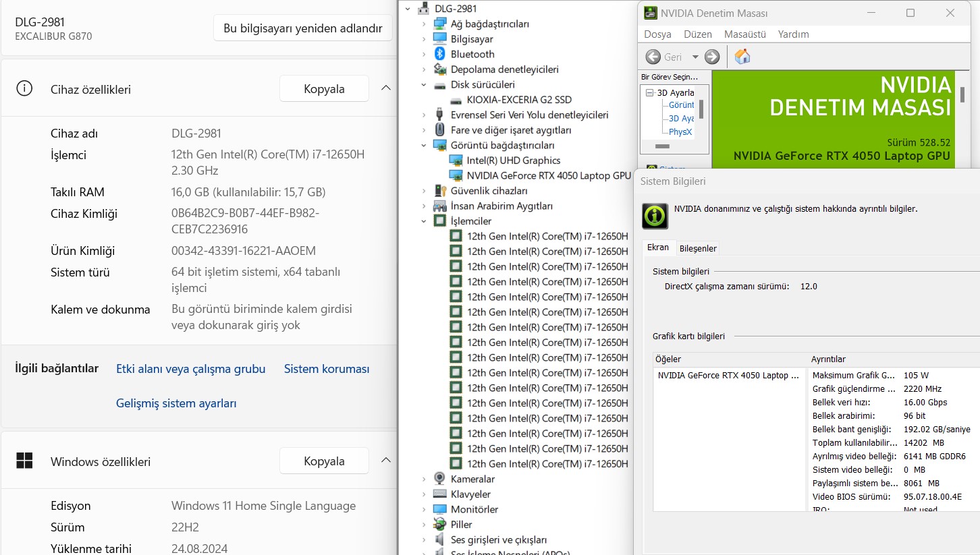The width and height of the screenshot is (980, 555).
Task: Open the Sistem koruması link
Action: pos(327,369)
